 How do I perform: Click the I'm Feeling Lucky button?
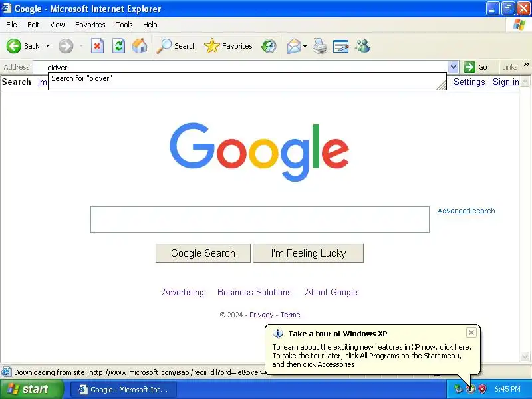tap(309, 253)
